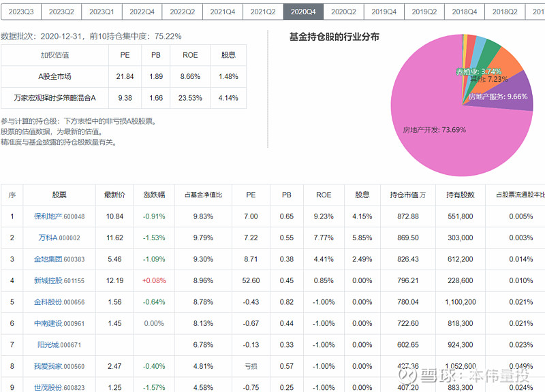
Task: Click the 基金持仓股的行业分布 chart title
Action: [x=334, y=37]
